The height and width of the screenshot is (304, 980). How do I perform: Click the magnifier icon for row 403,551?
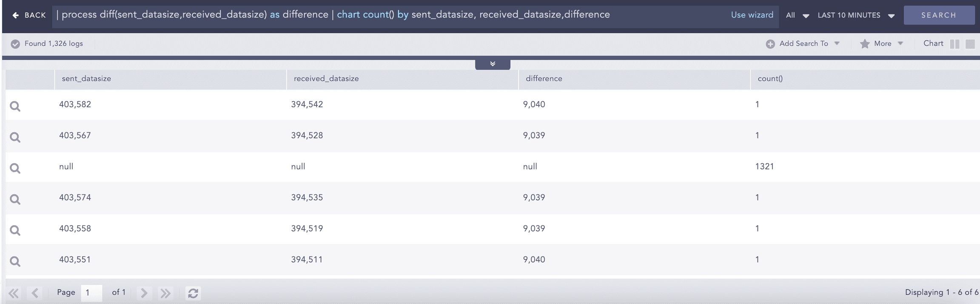pos(15,261)
